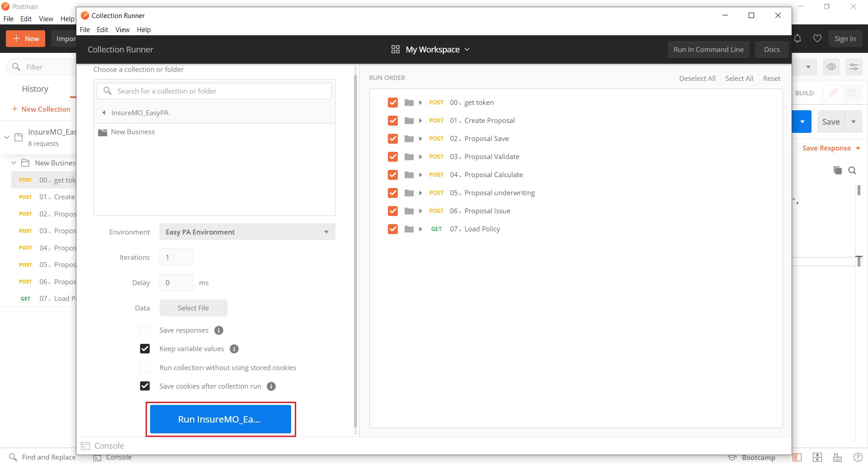Open the Save button dropdown arrow
Image resolution: width=868 pixels, height=465 pixels.
(854, 122)
